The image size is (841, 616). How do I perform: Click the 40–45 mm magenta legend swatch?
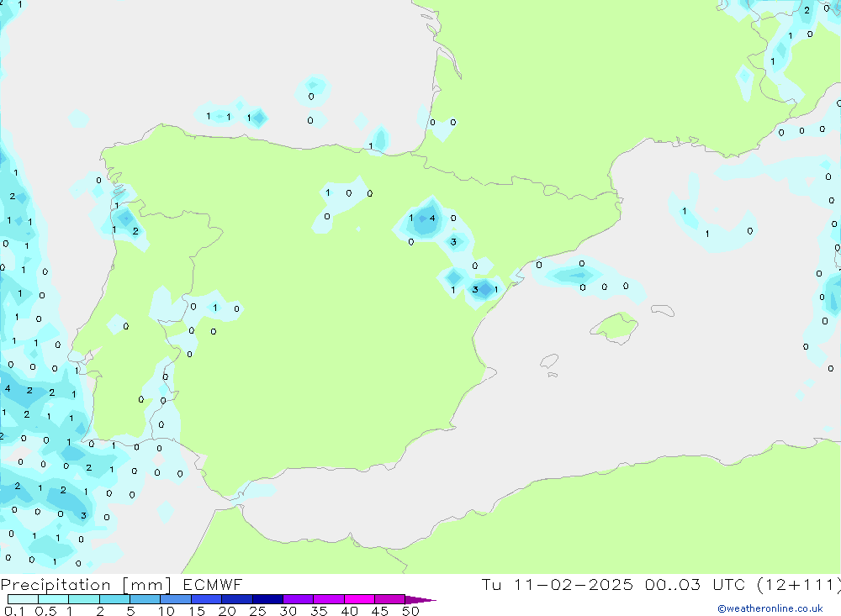pyautogui.click(x=359, y=599)
